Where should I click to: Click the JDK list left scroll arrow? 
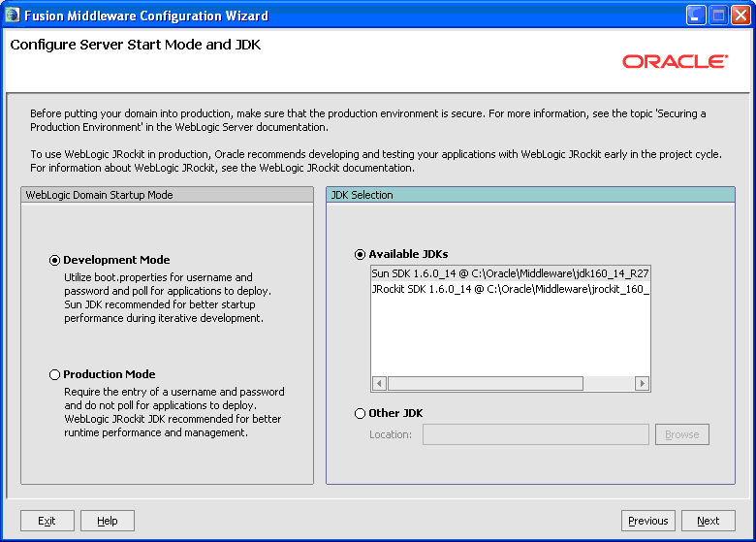pos(379,383)
